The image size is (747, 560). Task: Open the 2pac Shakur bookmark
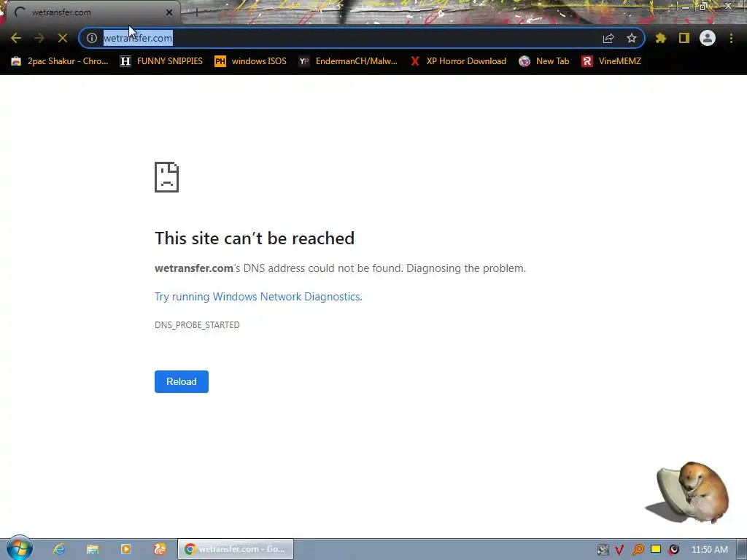(60, 61)
